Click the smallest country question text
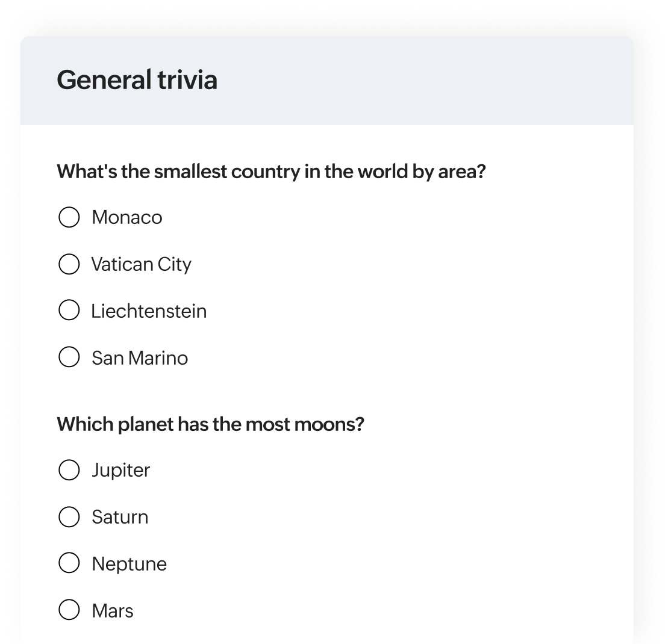The image size is (671, 644). click(x=271, y=171)
